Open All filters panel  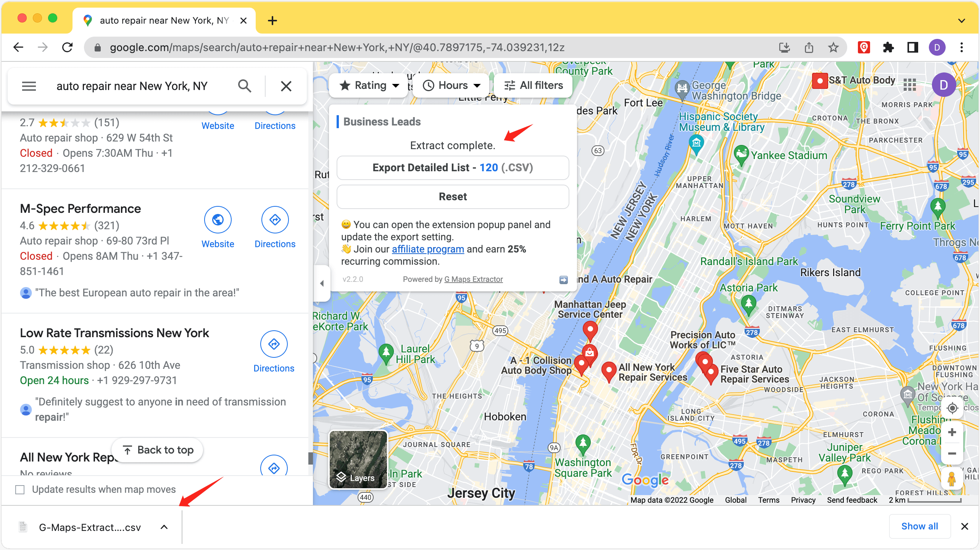534,85
